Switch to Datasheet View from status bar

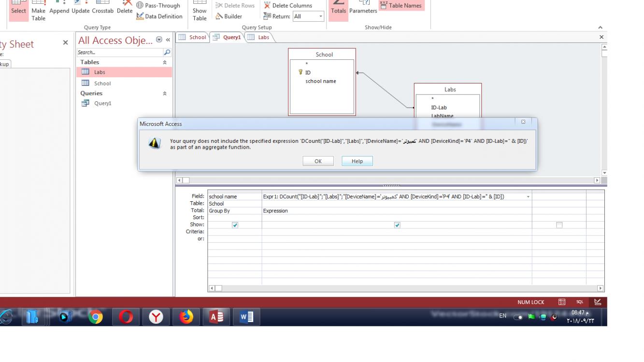[x=562, y=302]
